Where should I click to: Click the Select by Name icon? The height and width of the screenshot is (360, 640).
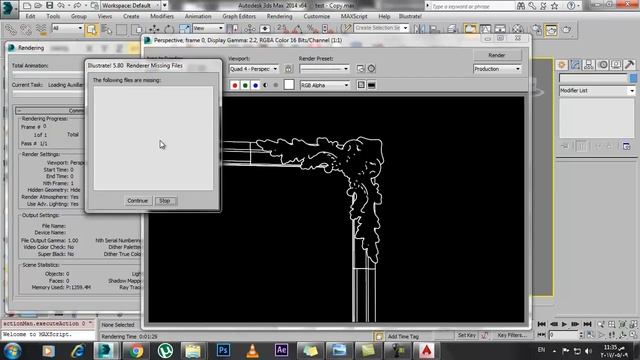click(x=107, y=29)
